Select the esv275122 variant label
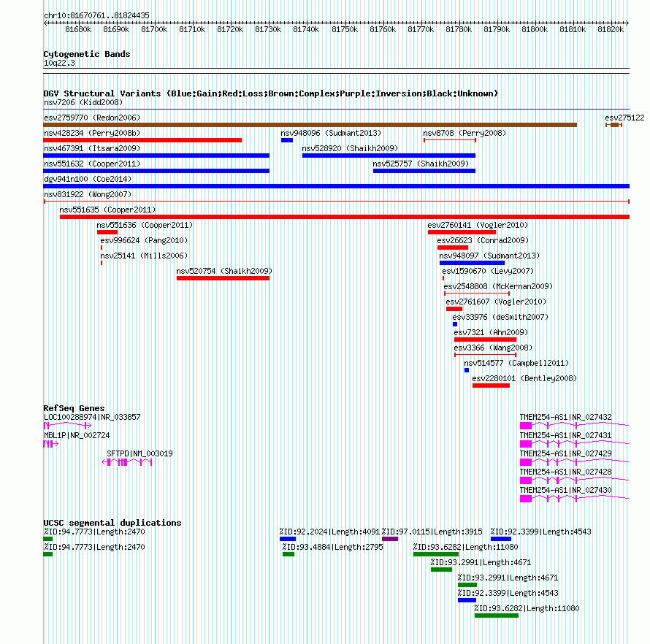Screen dimensions: 650x644 click(x=624, y=118)
